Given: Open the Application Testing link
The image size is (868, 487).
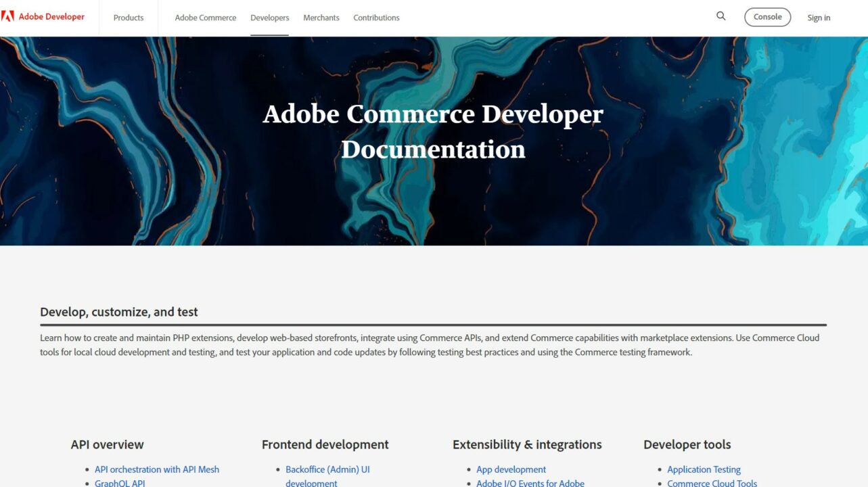Looking at the screenshot, I should (x=704, y=469).
